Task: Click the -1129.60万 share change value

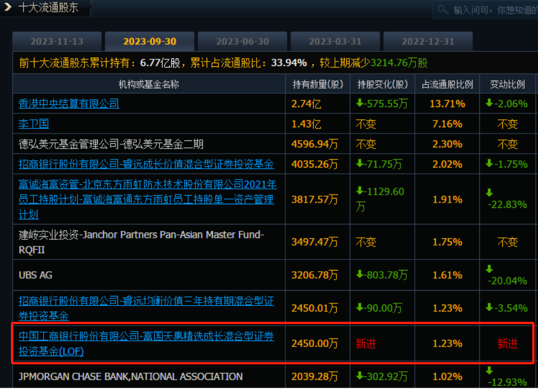Action: pos(380,199)
